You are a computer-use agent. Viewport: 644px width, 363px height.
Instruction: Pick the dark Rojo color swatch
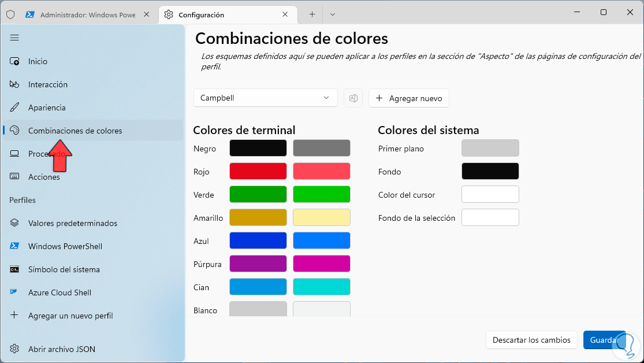tap(258, 171)
